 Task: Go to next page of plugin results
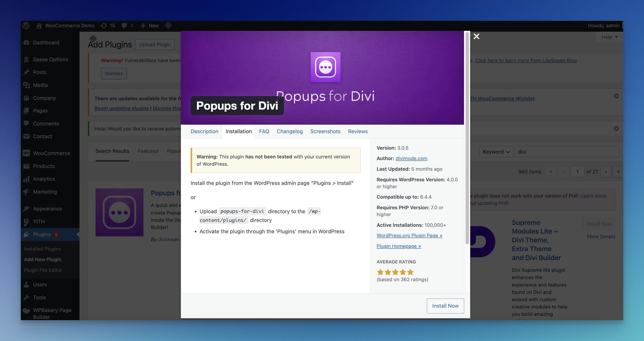pyautogui.click(x=606, y=172)
